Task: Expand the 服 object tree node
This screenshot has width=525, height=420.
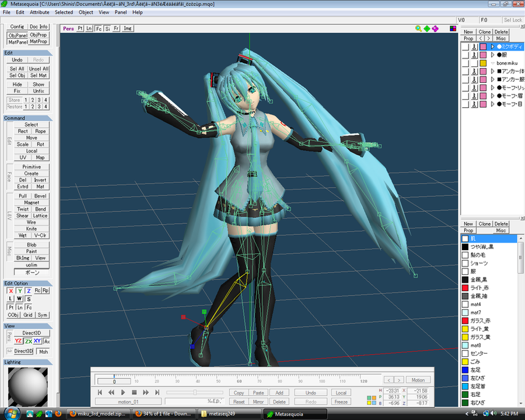Action: pyautogui.click(x=492, y=55)
